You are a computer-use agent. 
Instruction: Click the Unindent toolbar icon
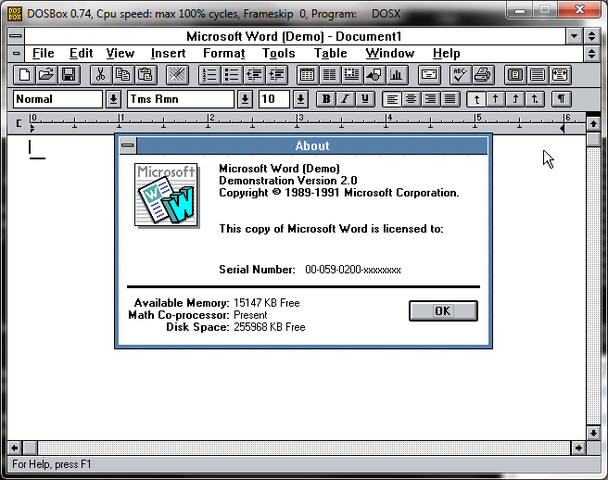(x=254, y=75)
